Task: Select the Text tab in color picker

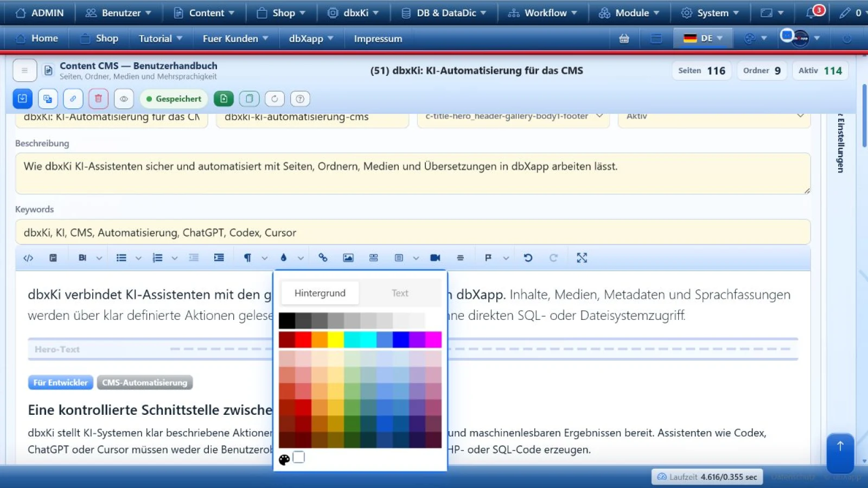Action: [400, 293]
